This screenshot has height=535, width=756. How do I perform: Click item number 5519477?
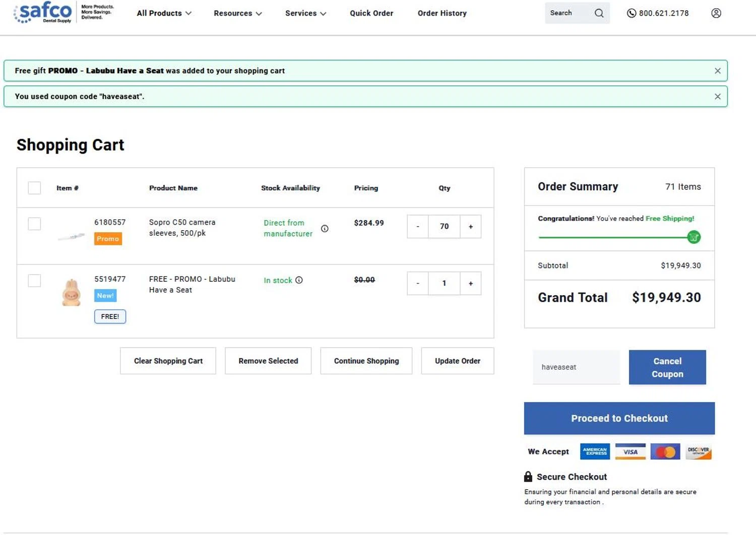110,279
